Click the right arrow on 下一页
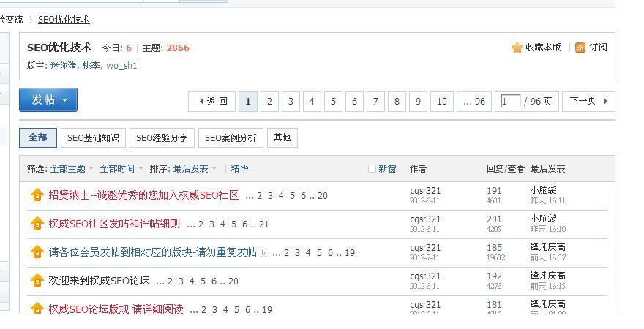The width and height of the screenshot is (644, 329). [x=605, y=102]
